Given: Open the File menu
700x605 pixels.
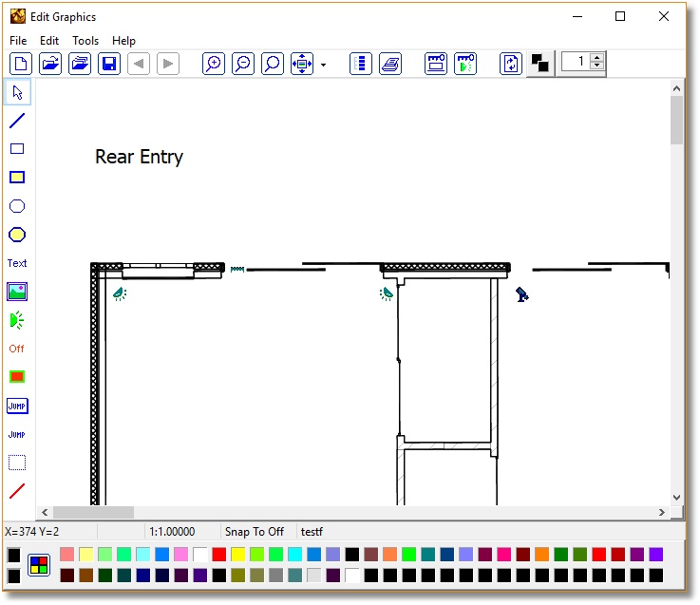Looking at the screenshot, I should tap(18, 41).
